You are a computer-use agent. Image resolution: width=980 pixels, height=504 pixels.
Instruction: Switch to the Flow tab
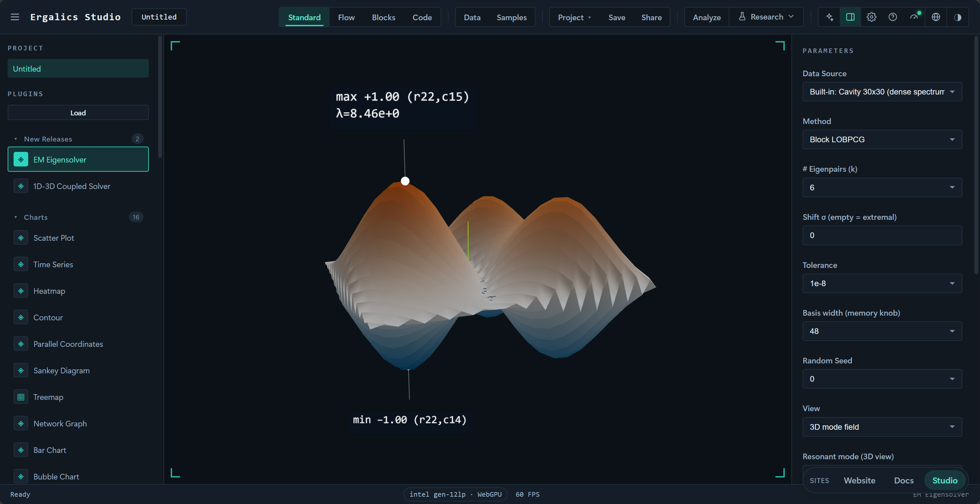(346, 17)
